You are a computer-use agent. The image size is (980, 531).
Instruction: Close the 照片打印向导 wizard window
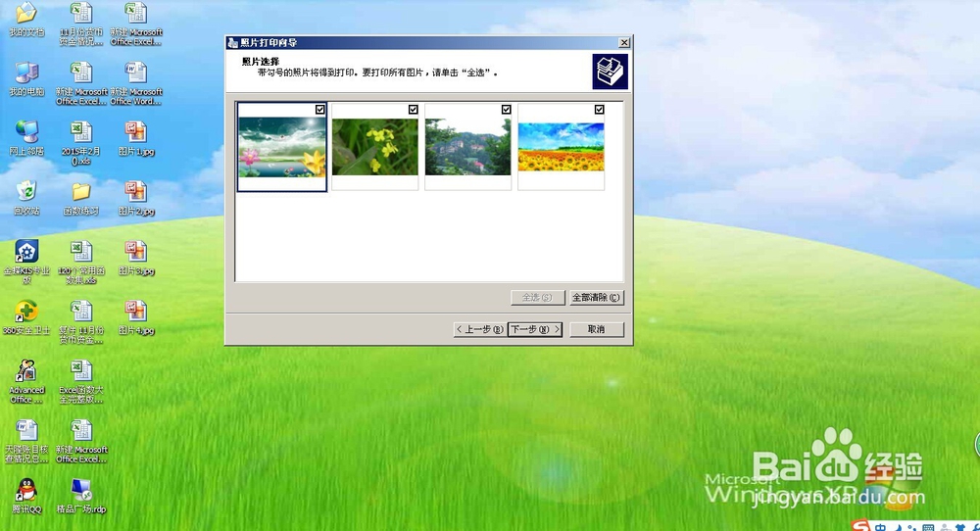click(x=623, y=42)
